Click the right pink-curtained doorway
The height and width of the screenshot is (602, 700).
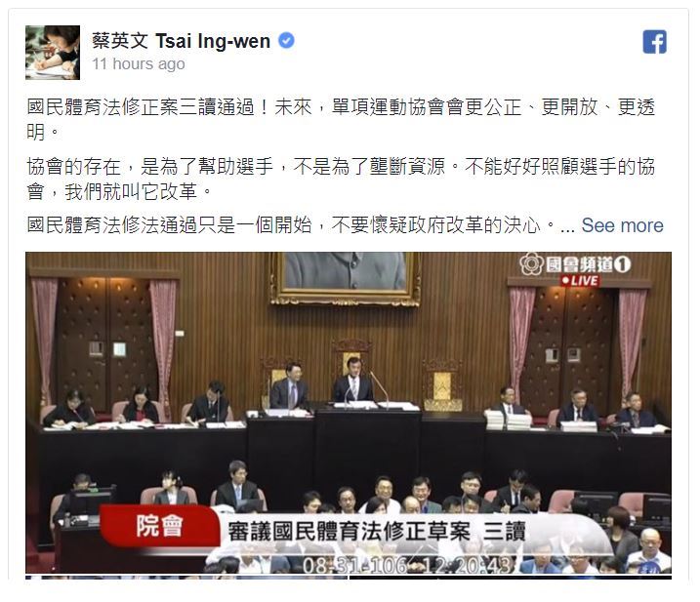pos(578,341)
